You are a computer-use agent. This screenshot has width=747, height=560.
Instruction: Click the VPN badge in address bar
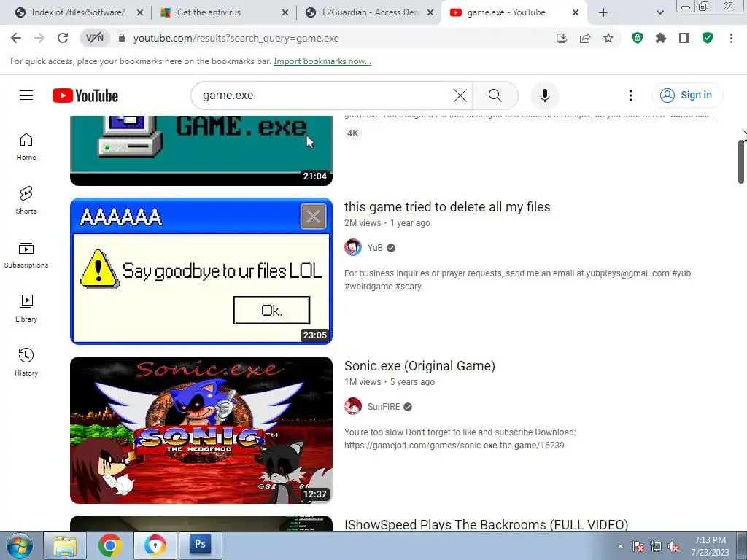tap(95, 38)
